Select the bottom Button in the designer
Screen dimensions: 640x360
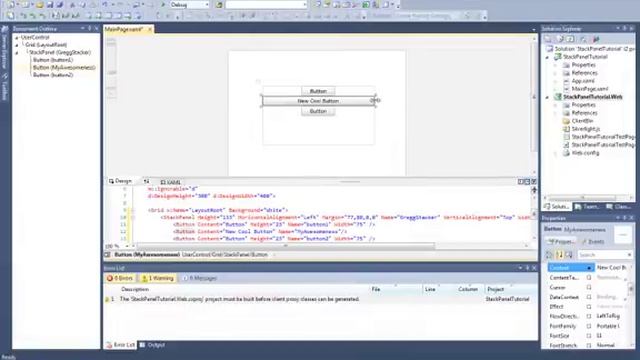318,111
